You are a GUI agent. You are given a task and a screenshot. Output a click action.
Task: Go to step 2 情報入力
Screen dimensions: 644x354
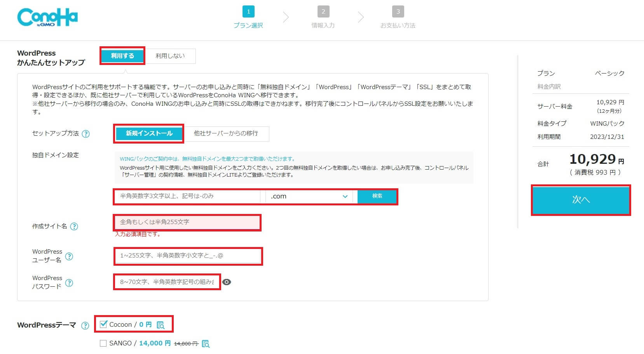coord(323,18)
